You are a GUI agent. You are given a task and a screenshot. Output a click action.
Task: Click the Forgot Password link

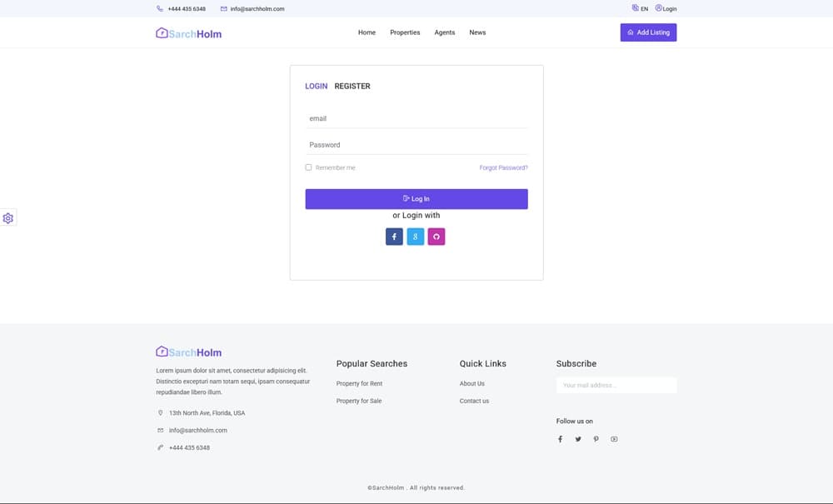503,168
